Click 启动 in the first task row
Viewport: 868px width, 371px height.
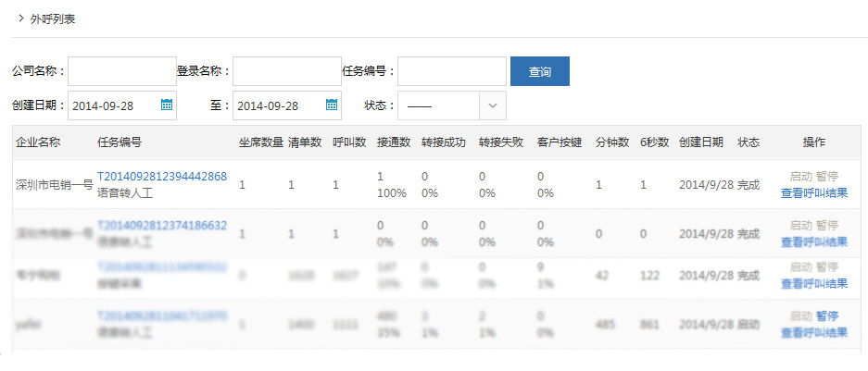(800, 176)
